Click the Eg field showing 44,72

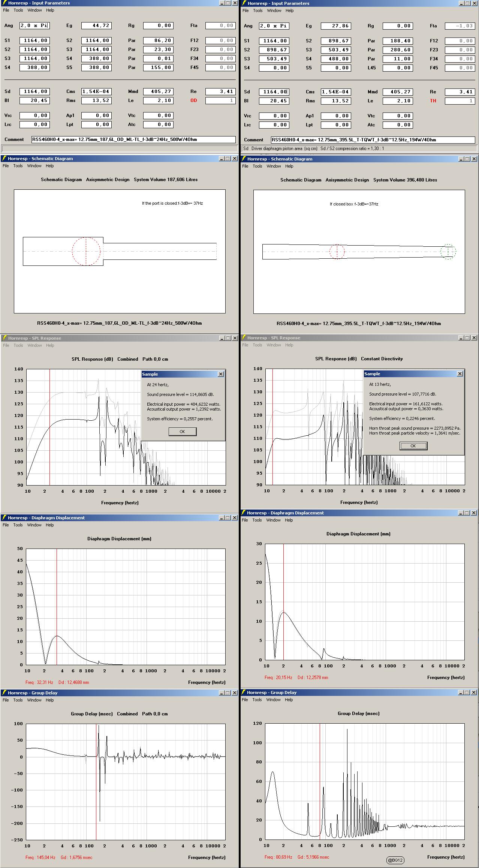(x=96, y=25)
